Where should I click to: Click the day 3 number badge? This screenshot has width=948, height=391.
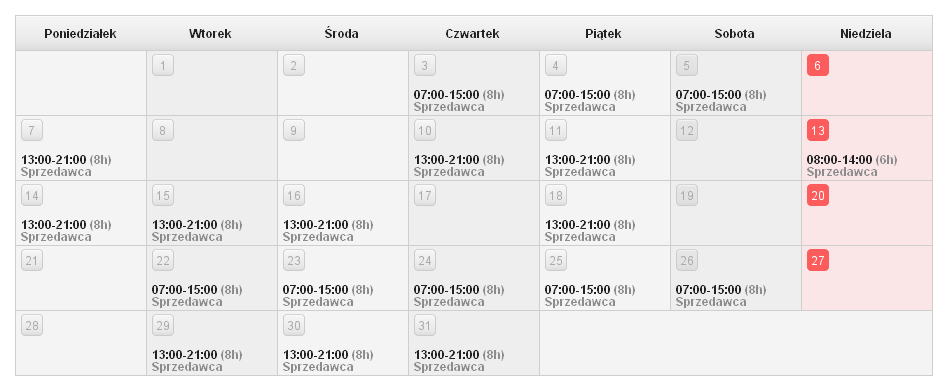pos(424,65)
